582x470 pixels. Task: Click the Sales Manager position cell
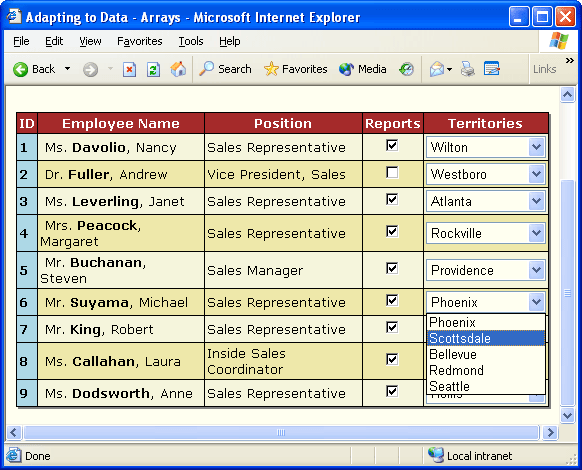click(283, 270)
